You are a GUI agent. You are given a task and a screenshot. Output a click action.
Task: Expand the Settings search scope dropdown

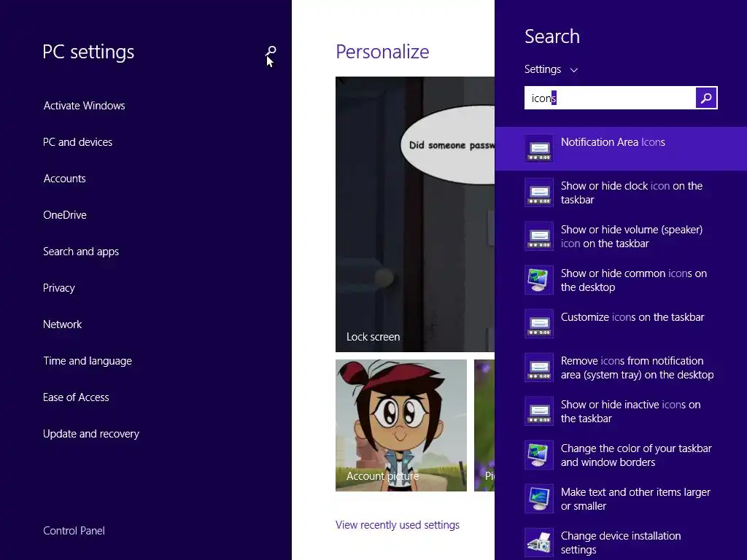pos(551,69)
